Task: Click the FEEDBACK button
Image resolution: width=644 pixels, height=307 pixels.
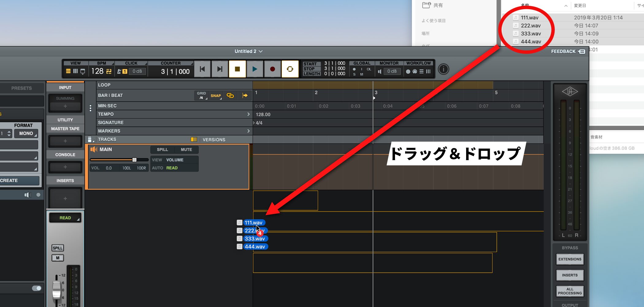Action: coord(568,52)
